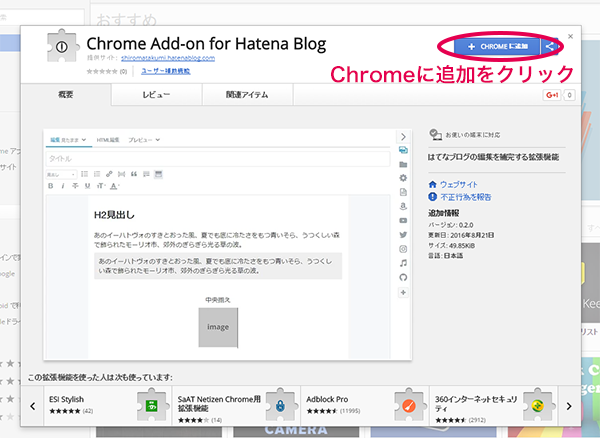
Task: Click the SaAT Netizen lock puzzle icon
Action: click(x=281, y=405)
